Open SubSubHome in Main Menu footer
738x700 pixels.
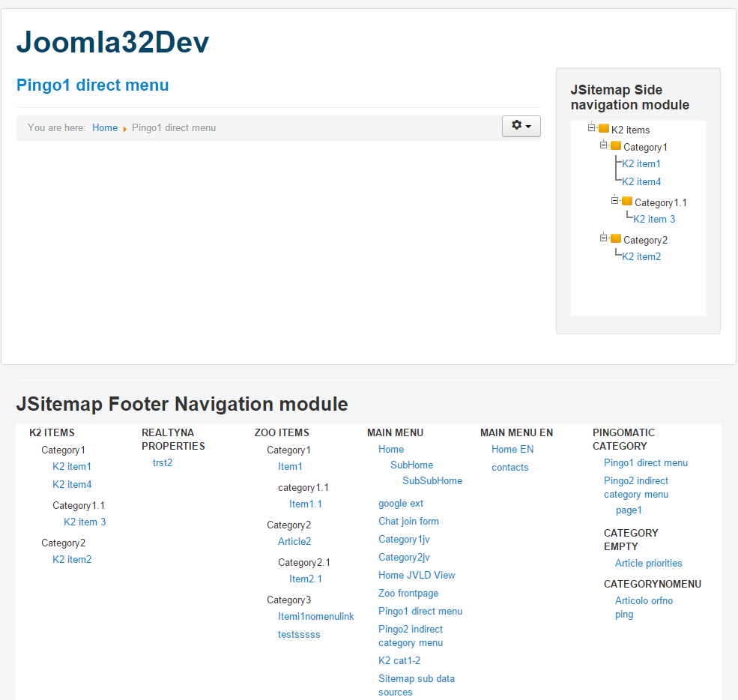(432, 480)
